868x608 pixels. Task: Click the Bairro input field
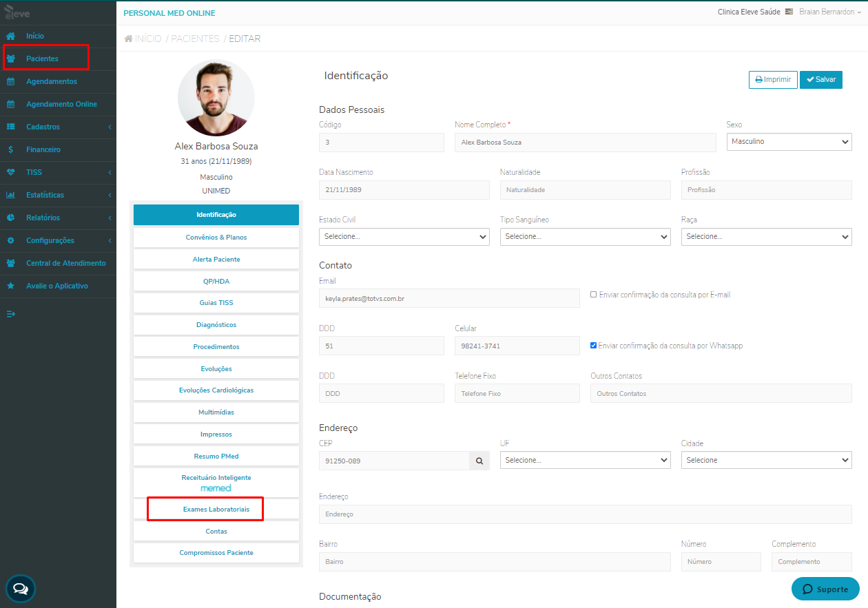(495, 562)
